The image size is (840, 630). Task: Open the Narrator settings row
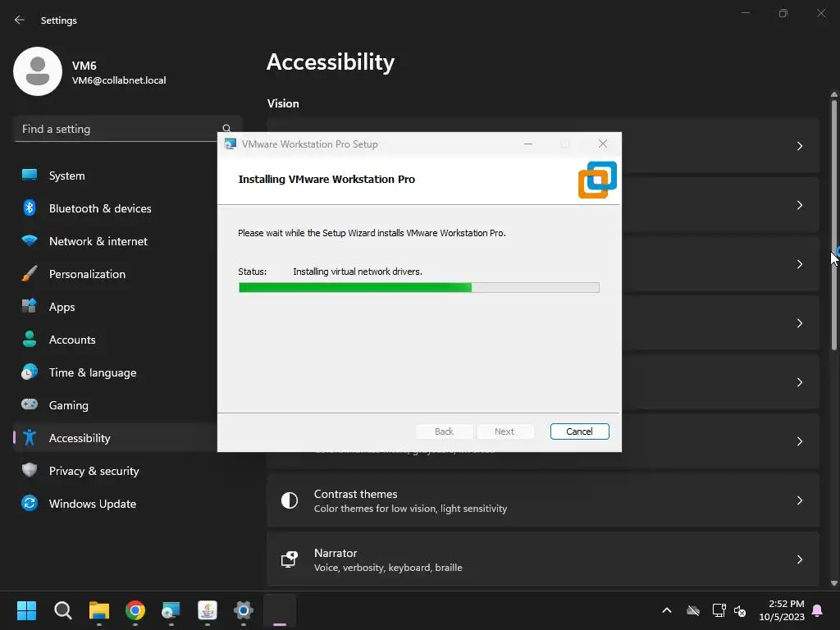[x=543, y=559]
